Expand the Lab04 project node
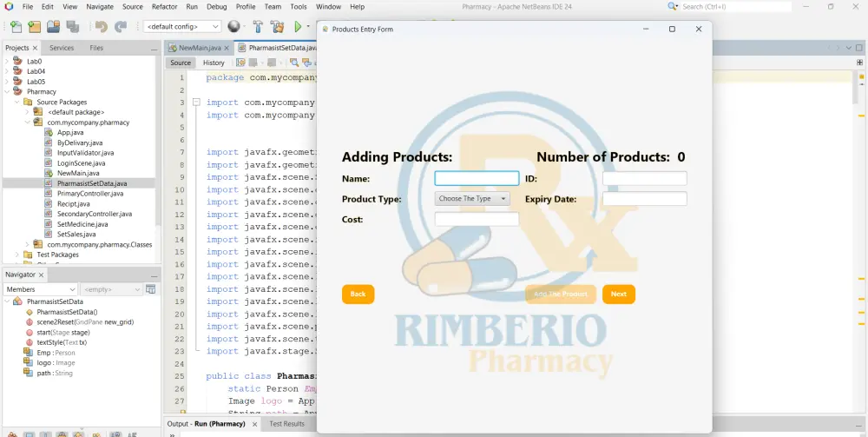Viewport: 868px width, 437px height. click(x=7, y=71)
